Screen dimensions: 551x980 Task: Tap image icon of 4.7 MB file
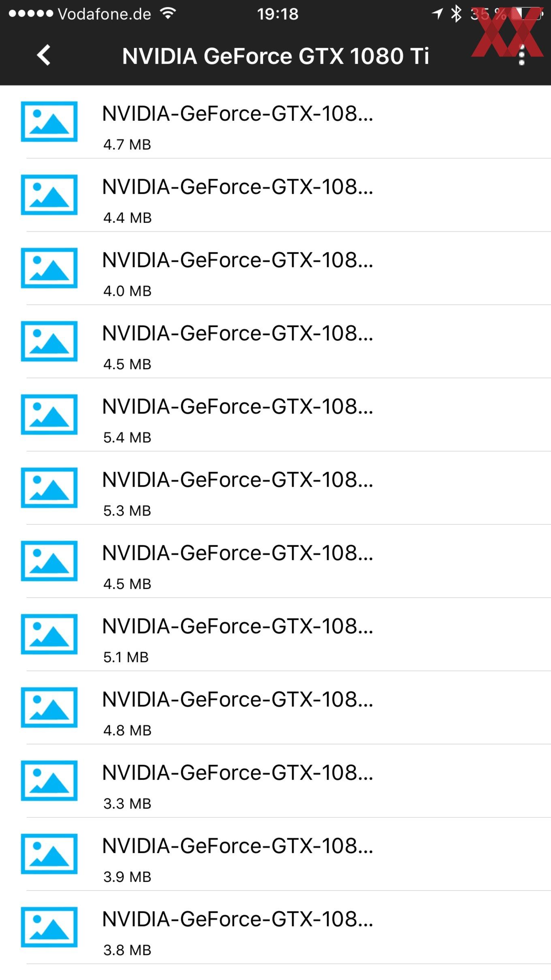[x=49, y=122]
